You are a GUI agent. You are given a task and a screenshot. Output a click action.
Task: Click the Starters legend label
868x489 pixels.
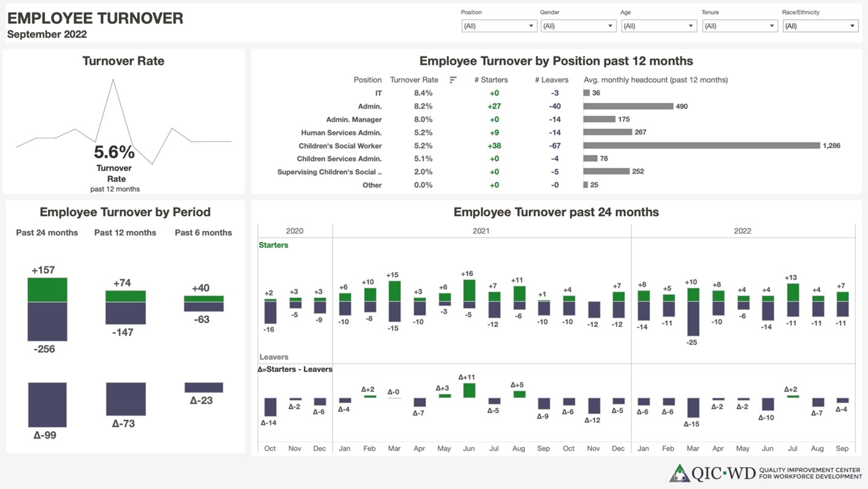(x=274, y=245)
